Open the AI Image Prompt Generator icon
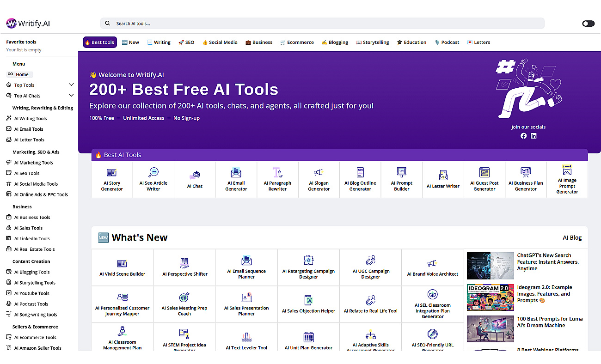The image size is (601, 364). 567,170
